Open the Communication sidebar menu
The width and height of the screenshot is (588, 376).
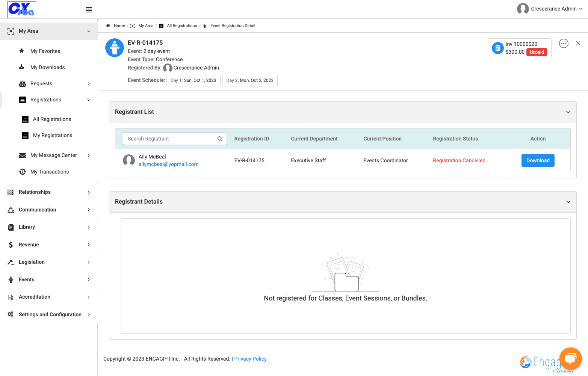(49, 210)
